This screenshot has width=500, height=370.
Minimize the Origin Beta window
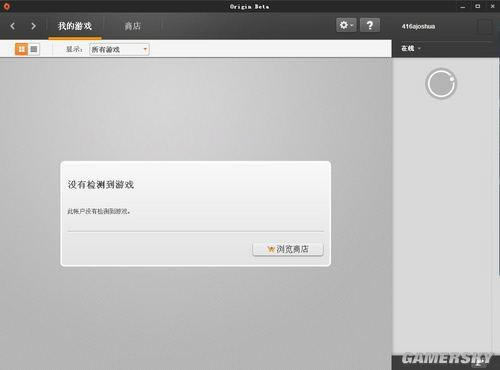463,6
